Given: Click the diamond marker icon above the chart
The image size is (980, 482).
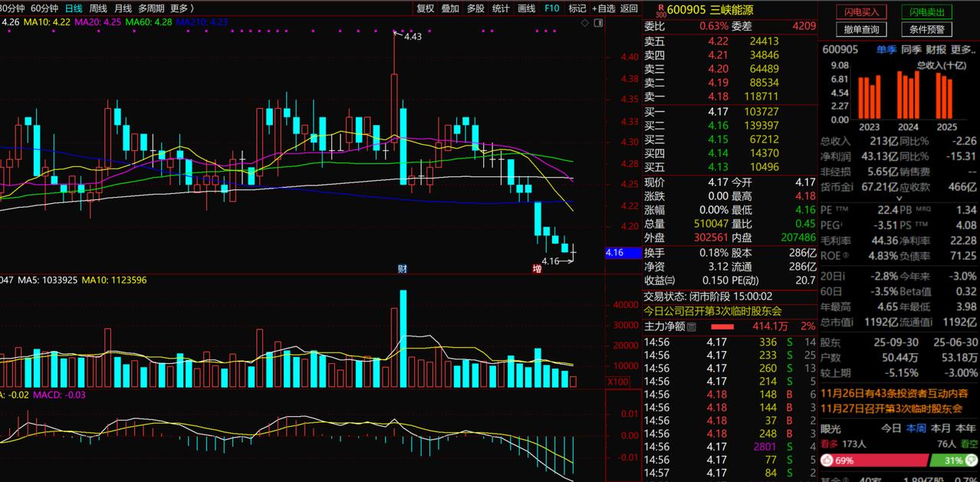Looking at the screenshot, I should (586, 24).
